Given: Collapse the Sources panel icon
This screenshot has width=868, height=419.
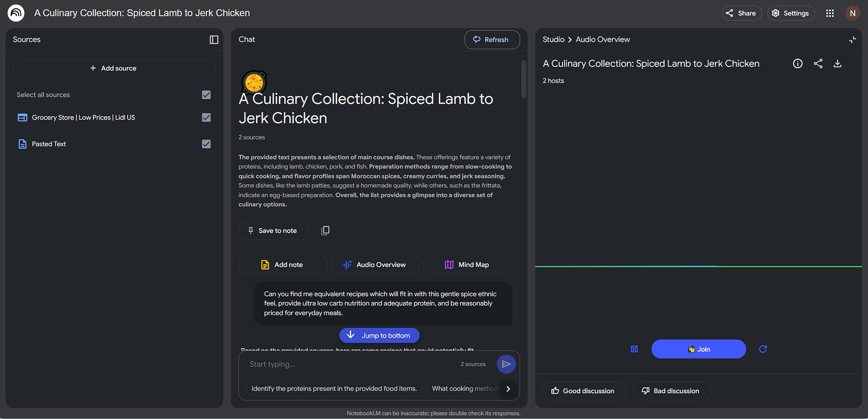Looking at the screenshot, I should [214, 40].
